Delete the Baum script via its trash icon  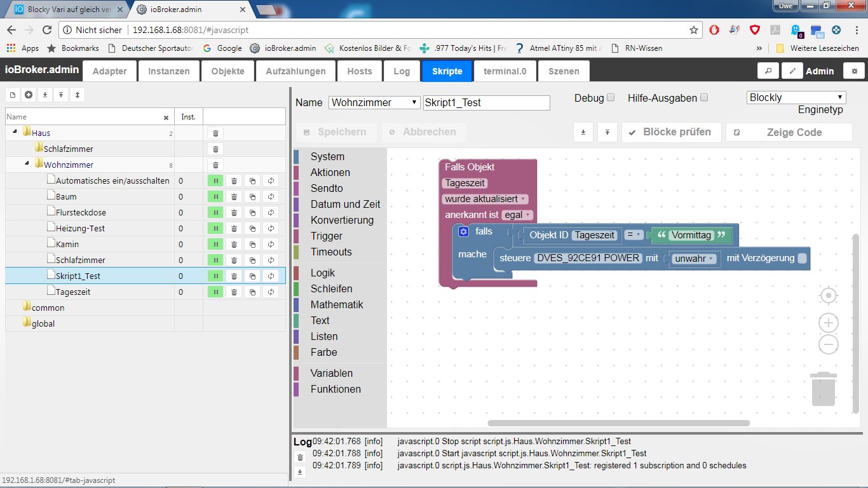[234, 197]
